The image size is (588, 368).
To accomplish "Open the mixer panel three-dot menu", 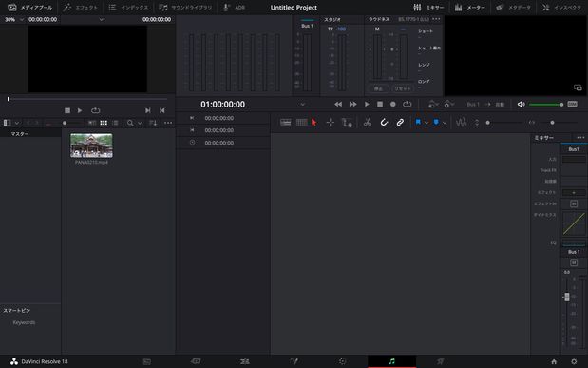I will (580, 138).
